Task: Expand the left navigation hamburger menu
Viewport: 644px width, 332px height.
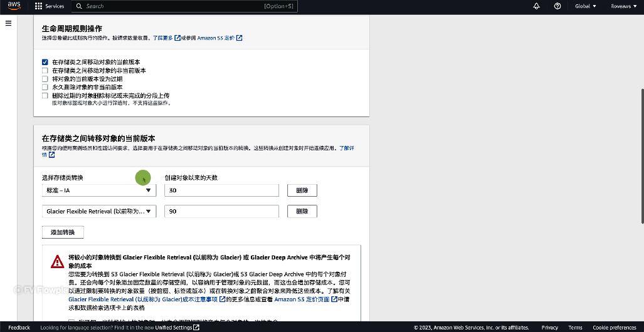Action: [8, 23]
